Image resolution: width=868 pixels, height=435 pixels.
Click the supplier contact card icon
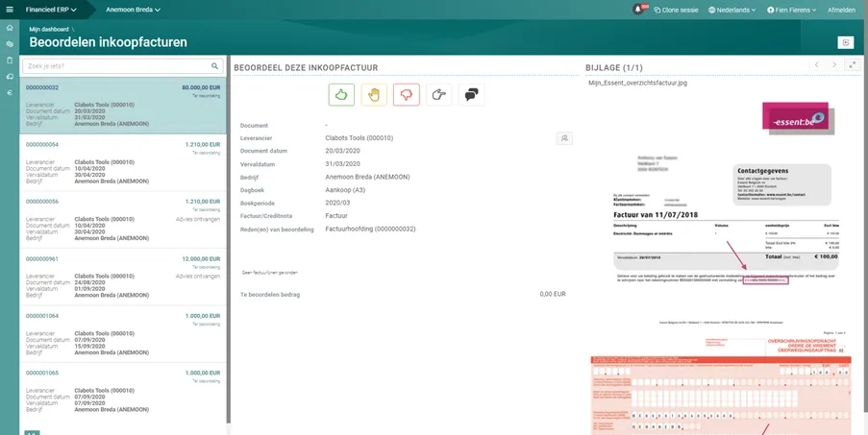[x=564, y=138]
